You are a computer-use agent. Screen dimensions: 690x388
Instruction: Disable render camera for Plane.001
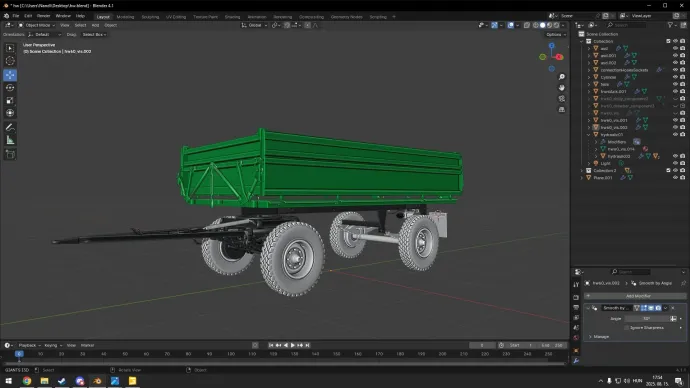tap(683, 178)
